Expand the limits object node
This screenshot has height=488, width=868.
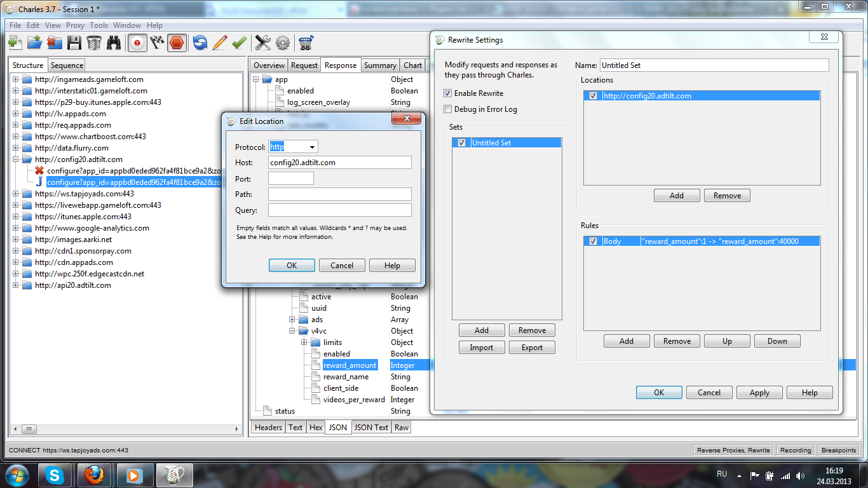tap(304, 342)
